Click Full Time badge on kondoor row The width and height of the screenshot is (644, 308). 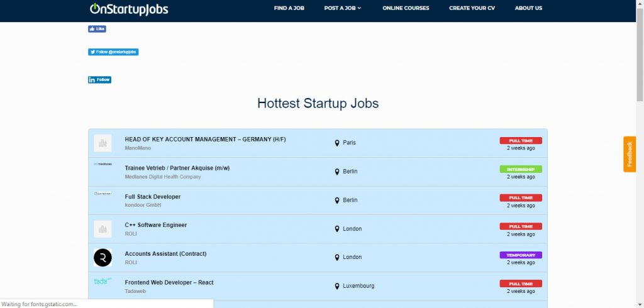[521, 198]
